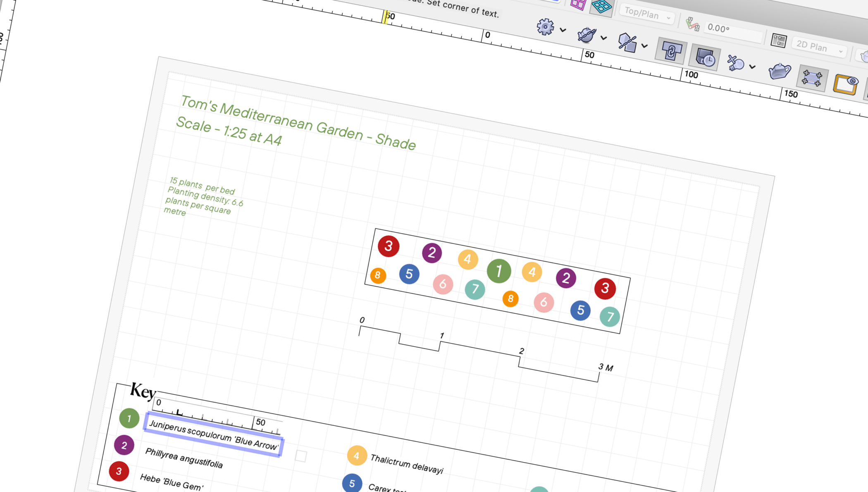Click red circle 3 in the Key

(x=119, y=471)
